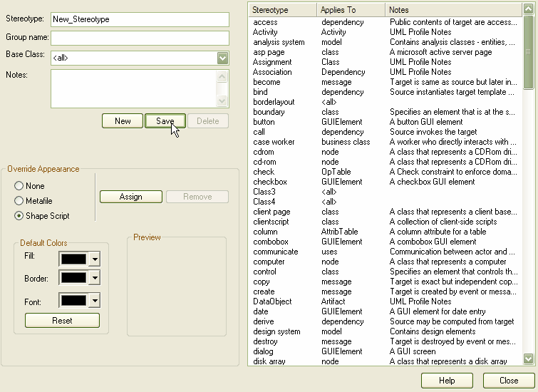Click the Assign button
This screenshot has height=392, width=538.
click(x=130, y=197)
